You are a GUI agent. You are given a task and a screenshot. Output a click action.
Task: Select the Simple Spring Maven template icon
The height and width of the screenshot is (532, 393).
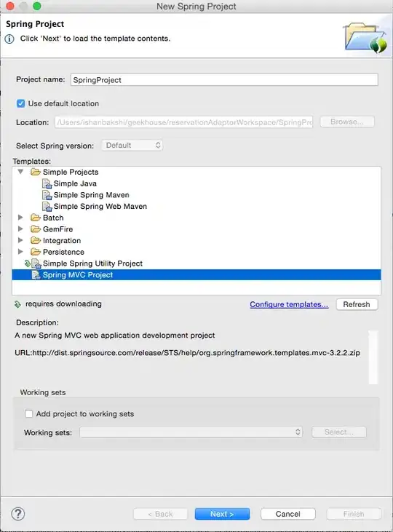click(x=47, y=195)
